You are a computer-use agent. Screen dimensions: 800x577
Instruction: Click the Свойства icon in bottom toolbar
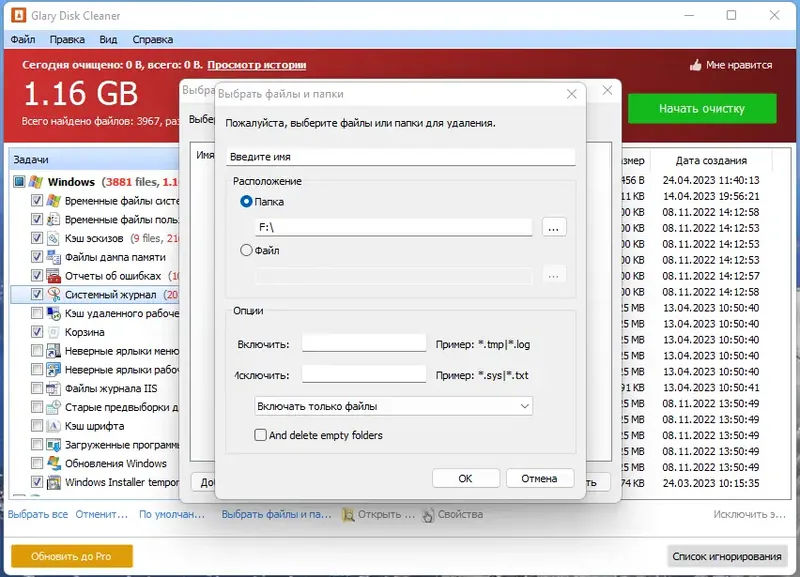coord(428,515)
